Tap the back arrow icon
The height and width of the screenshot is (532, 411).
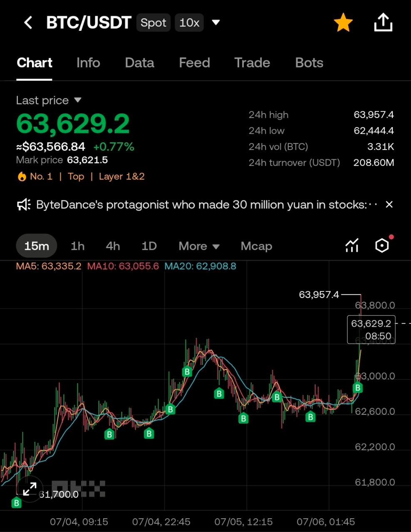(x=28, y=22)
